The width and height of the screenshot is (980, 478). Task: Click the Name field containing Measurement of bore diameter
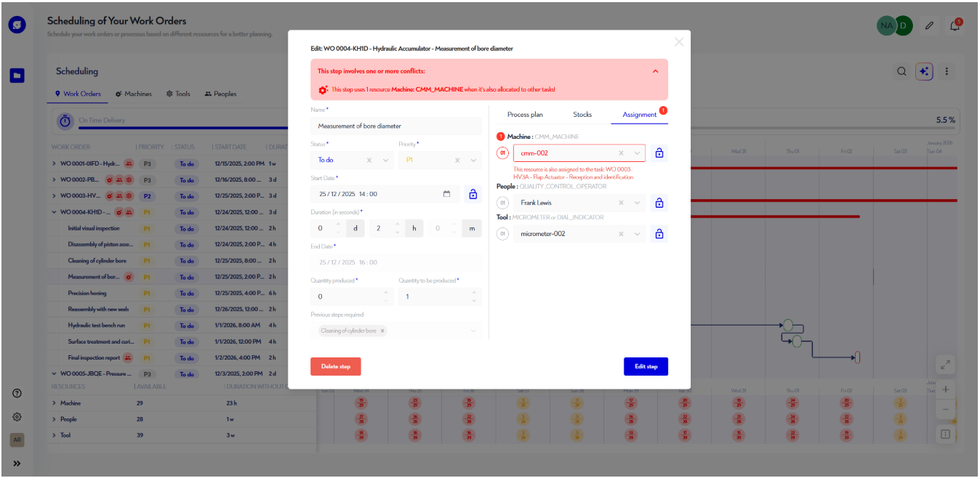coord(397,126)
